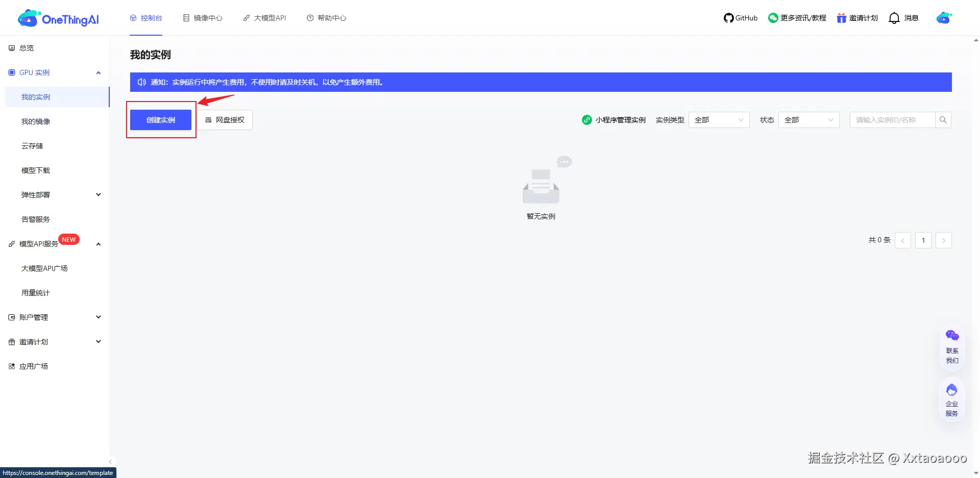Click the 总览 overview icon
Screen dimensions: 980x478
[12, 48]
